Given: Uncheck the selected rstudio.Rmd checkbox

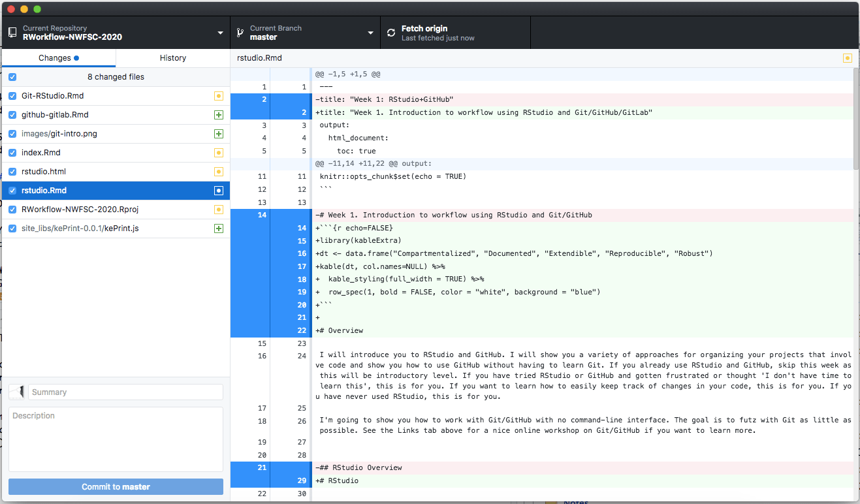Looking at the screenshot, I should click(12, 191).
